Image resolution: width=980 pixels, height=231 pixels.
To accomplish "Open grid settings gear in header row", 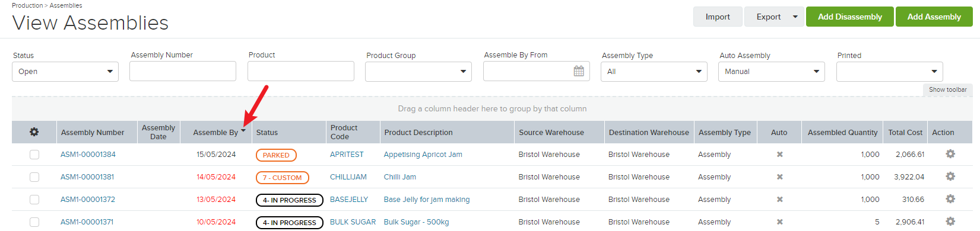I will point(34,132).
